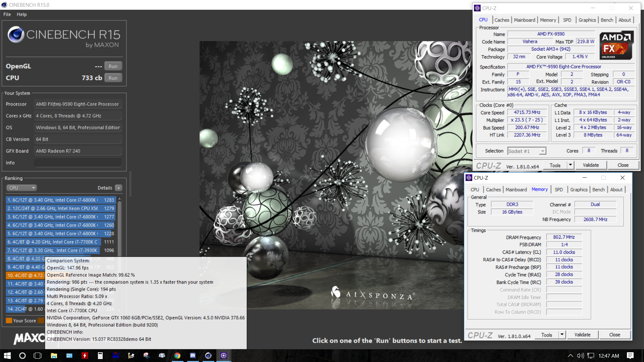Click Close button in top CPU-Z

coord(623,165)
